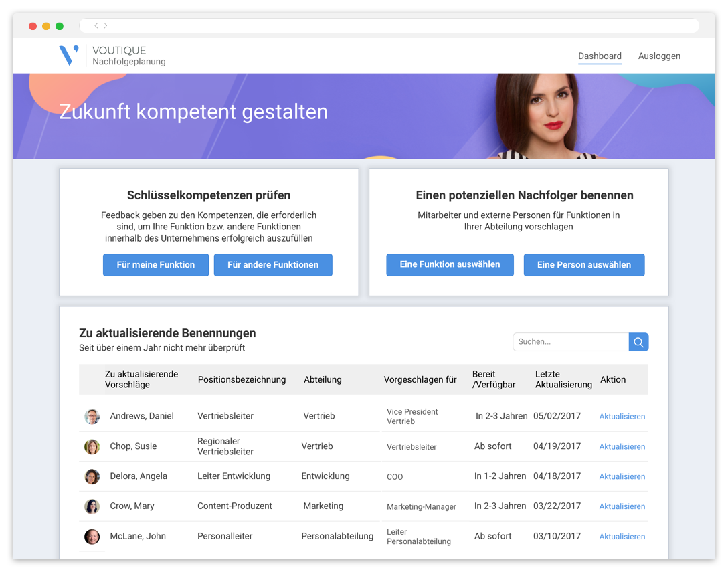Open Susie Chop's avatar photo
Image resolution: width=728 pixels, height=572 pixels.
click(x=92, y=447)
